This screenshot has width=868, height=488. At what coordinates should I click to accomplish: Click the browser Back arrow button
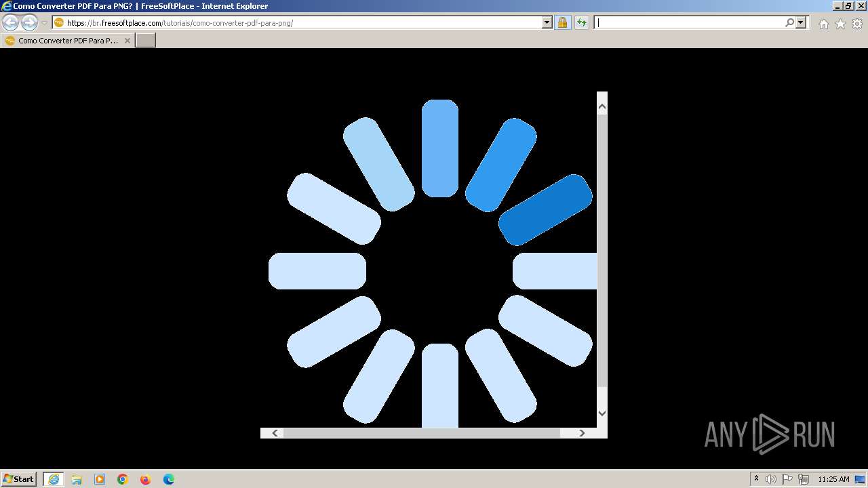[11, 23]
